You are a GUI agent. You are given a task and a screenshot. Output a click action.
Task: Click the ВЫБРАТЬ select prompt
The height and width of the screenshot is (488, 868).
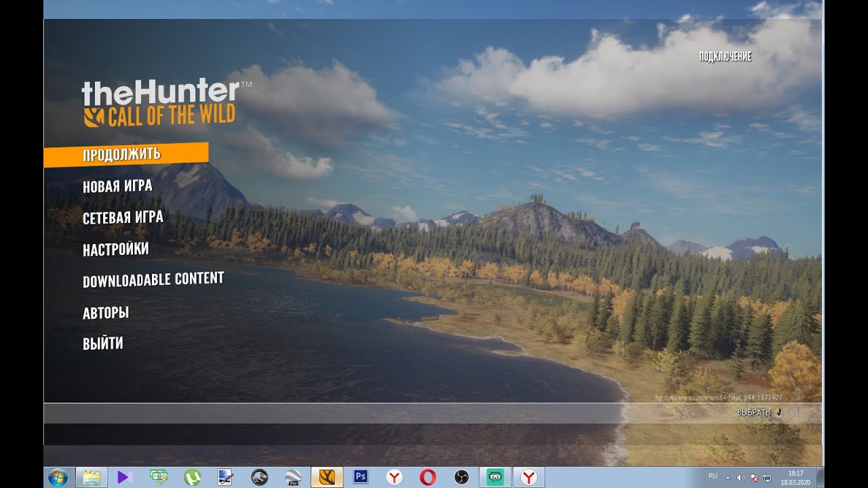(759, 412)
